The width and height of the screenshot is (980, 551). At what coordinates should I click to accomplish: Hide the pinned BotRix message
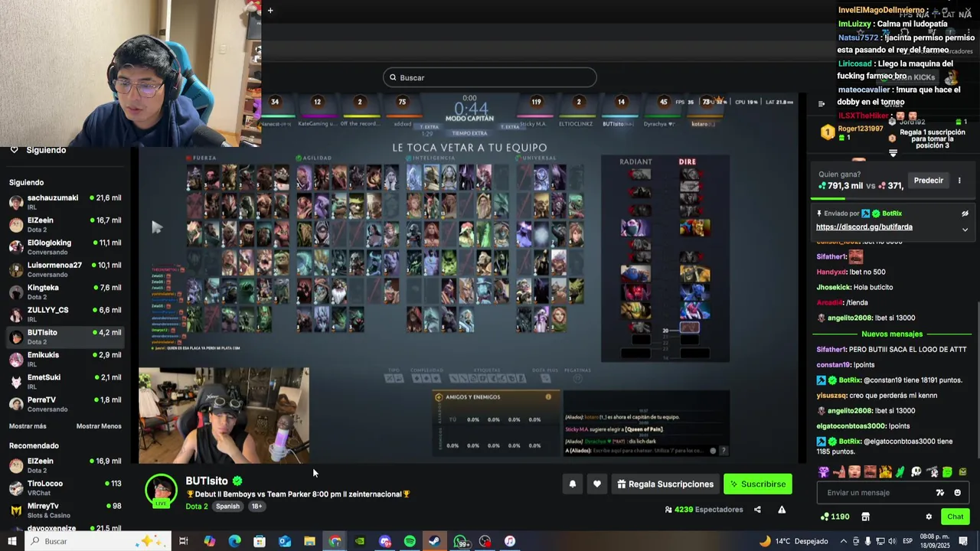pyautogui.click(x=965, y=214)
